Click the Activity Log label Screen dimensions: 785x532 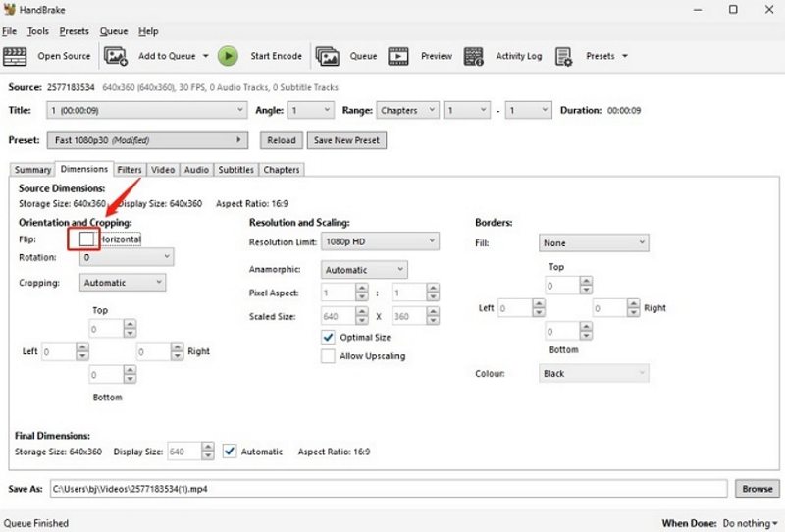click(519, 56)
